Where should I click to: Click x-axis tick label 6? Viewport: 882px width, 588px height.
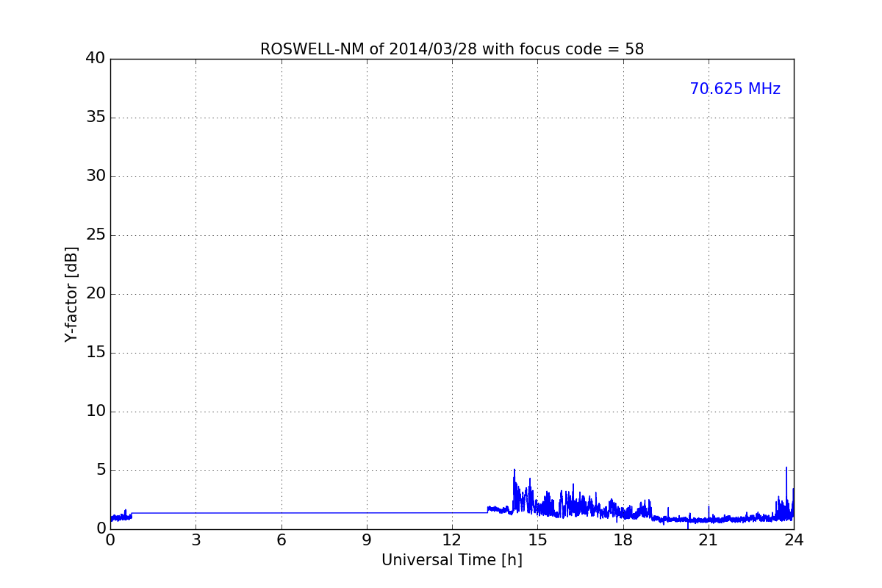281,540
